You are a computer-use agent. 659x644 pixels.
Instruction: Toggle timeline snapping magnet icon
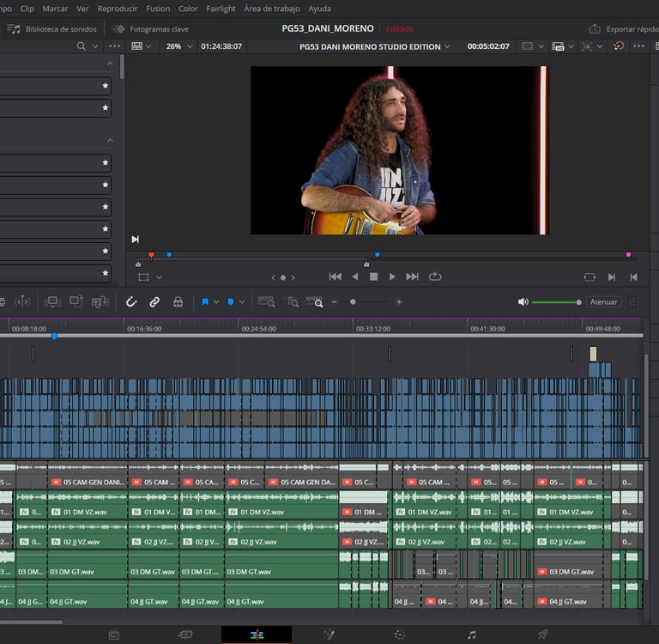(131, 302)
